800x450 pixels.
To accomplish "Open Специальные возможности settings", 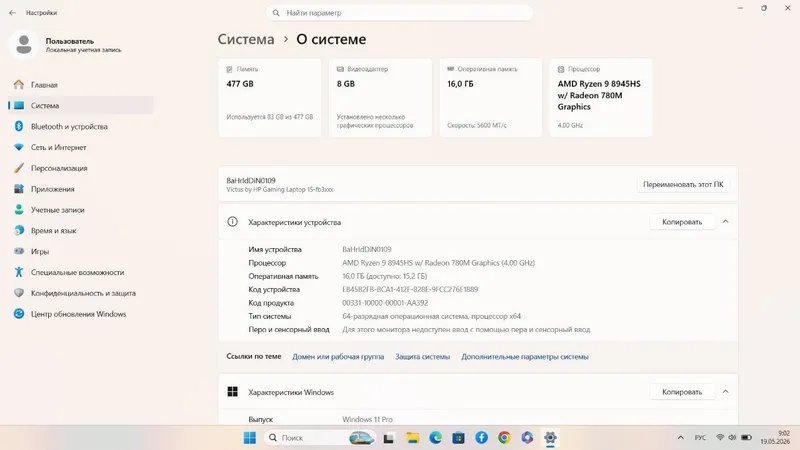I will (82, 272).
